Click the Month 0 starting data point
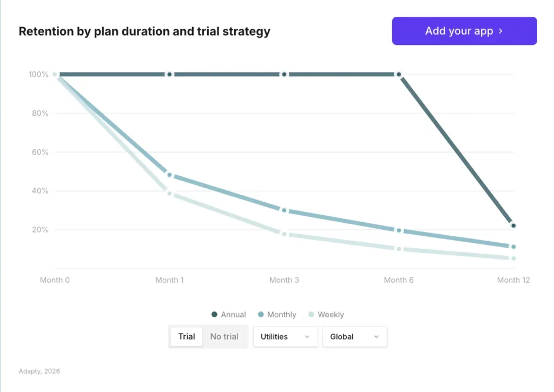 [55, 74]
